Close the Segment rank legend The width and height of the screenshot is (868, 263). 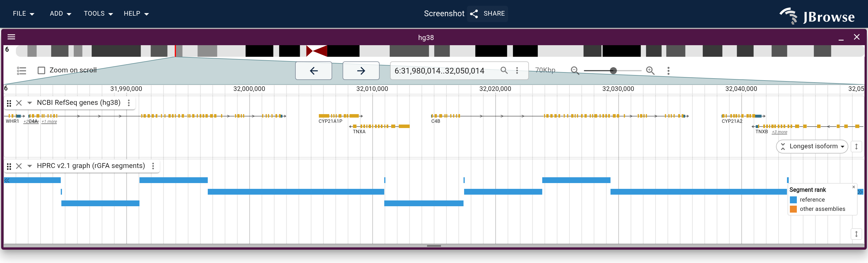pos(854,187)
